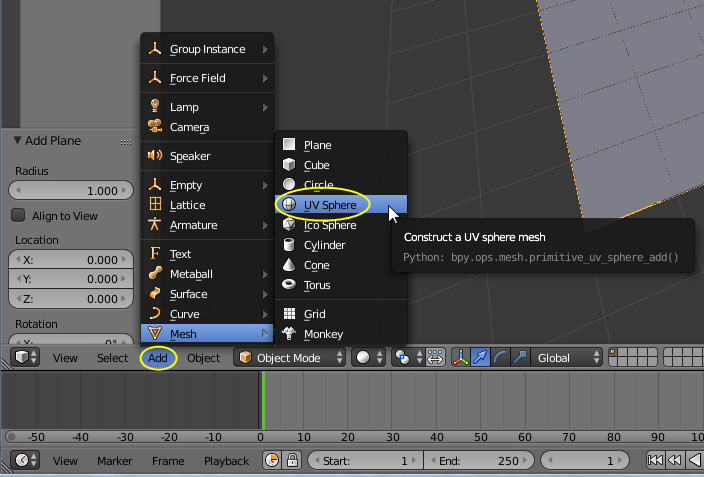Viewport: 704px width, 477px height.
Task: Click the Torus mesh icon
Action: pyautogui.click(x=289, y=285)
